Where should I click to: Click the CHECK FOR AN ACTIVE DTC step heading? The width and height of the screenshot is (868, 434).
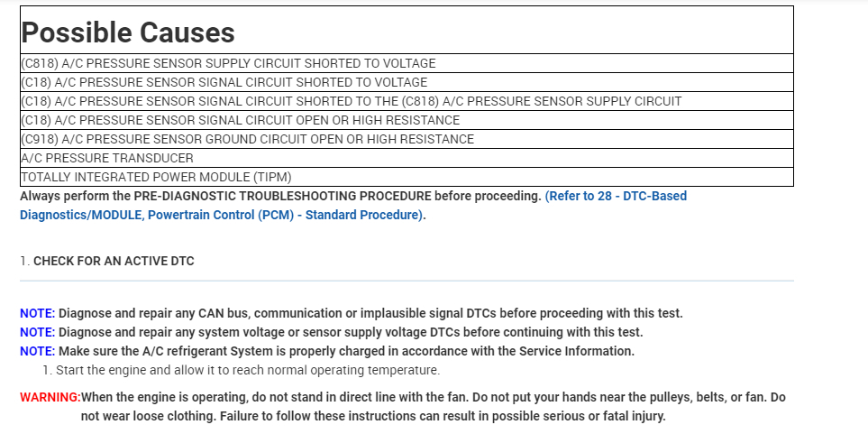114,262
